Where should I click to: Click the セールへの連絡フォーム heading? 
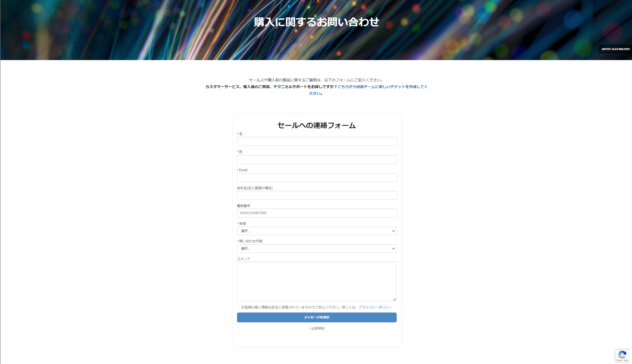pos(317,125)
